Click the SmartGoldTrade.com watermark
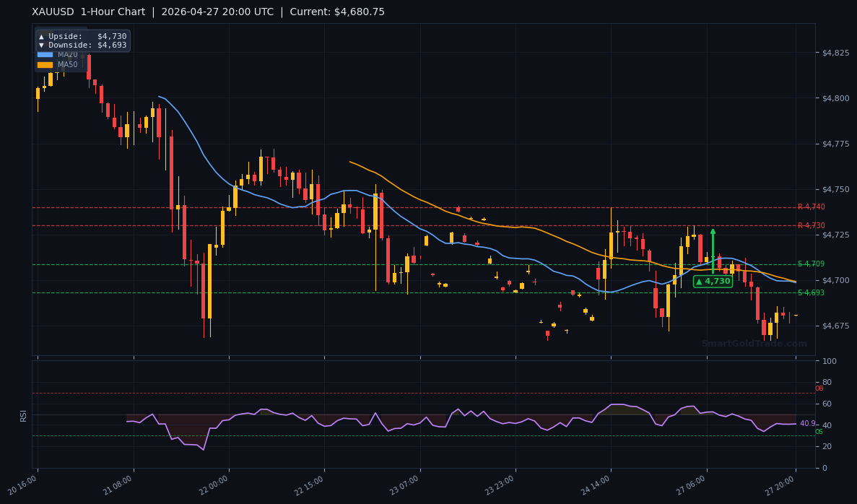 (x=754, y=344)
